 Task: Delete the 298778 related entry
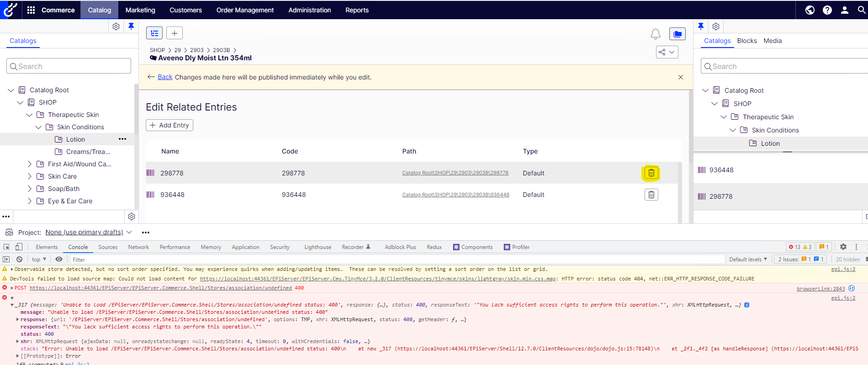651,173
